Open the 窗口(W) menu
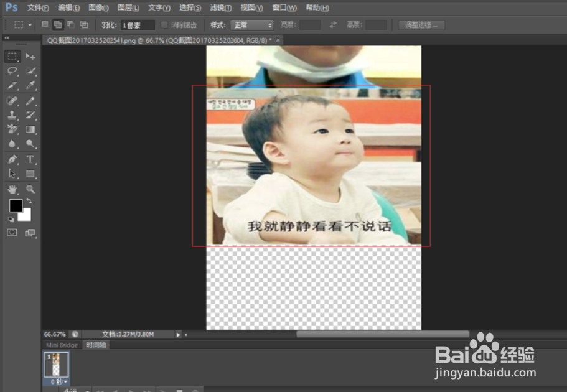The width and height of the screenshot is (567, 392). click(284, 7)
